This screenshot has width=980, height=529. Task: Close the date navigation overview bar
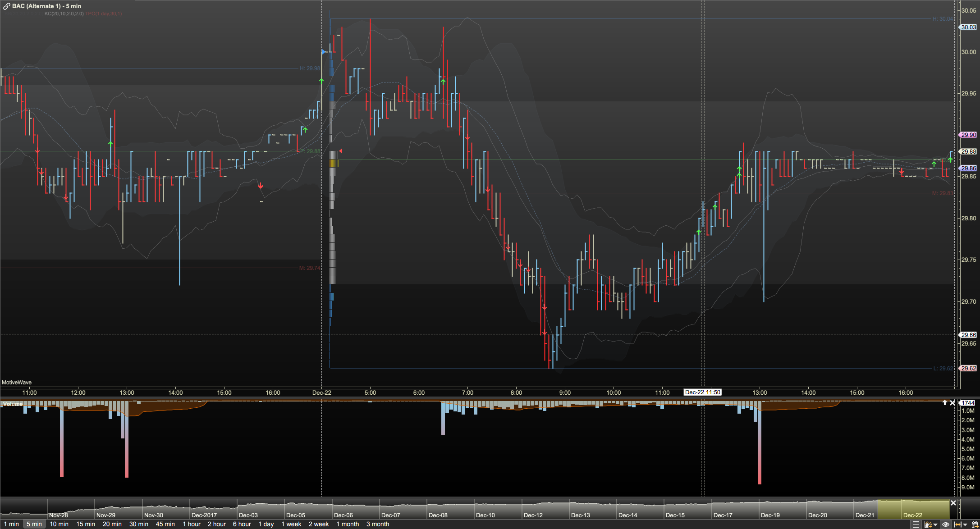(x=953, y=503)
